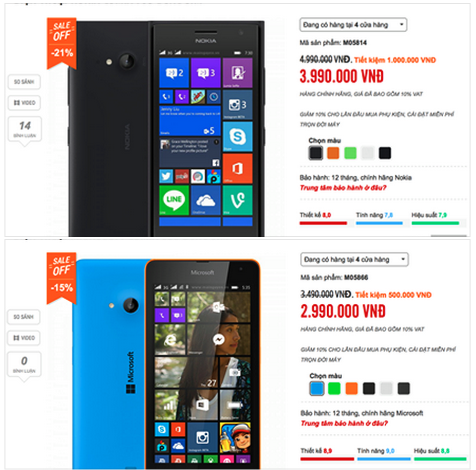Image resolution: width=476 pixels, height=470 pixels.
Task: Open Nokia warranty center link
Action: point(343,188)
